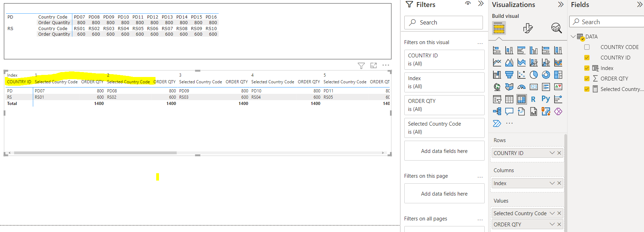This screenshot has width=644, height=232.
Task: Select the stacked column chart visual
Action: pyautogui.click(x=509, y=50)
